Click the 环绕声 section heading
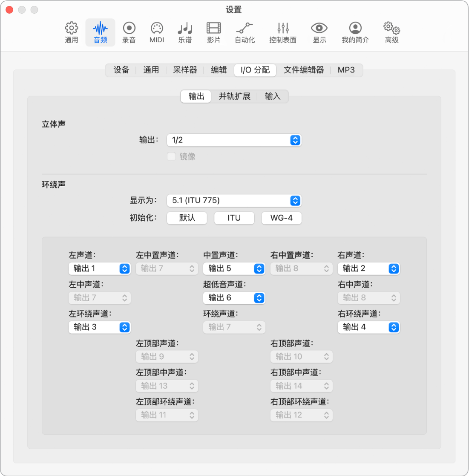Viewport: 469px width, 476px height. coord(53,185)
